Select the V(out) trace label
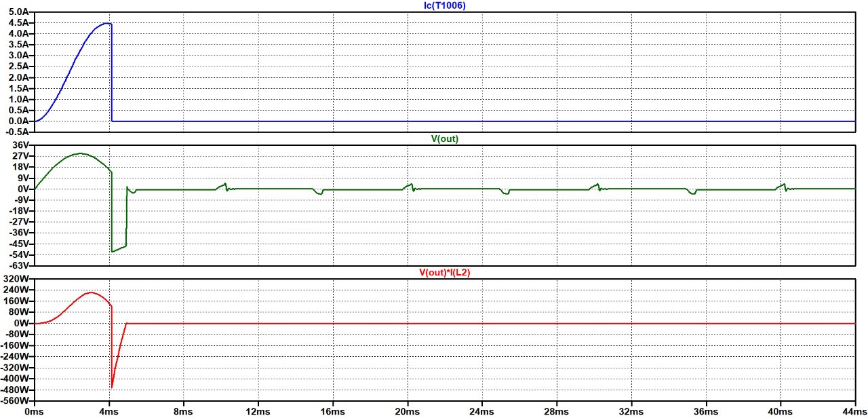868x418 pixels. pyautogui.click(x=444, y=138)
